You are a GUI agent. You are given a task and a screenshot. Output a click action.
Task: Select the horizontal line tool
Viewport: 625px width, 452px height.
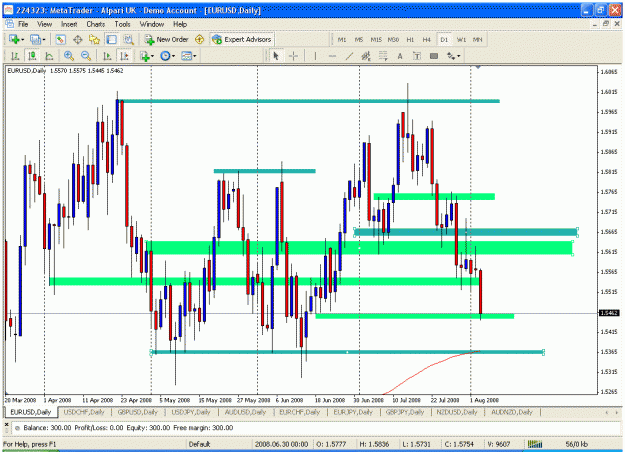(332, 56)
